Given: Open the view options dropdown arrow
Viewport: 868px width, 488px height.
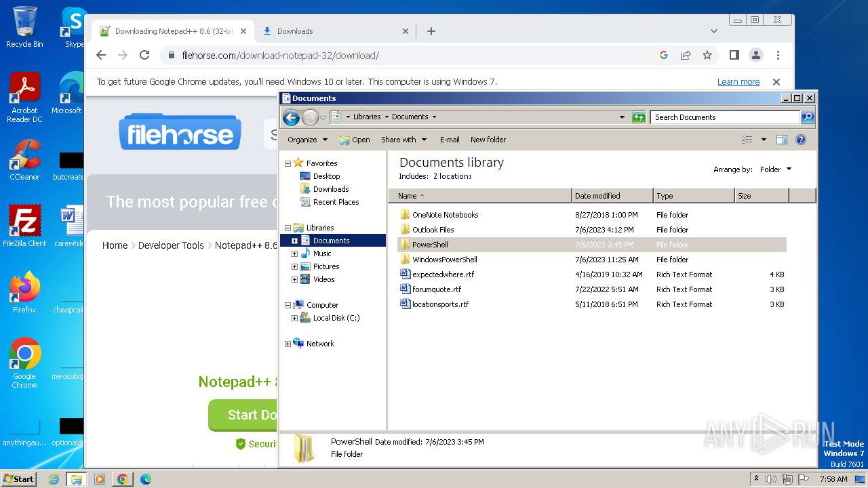Looking at the screenshot, I should pos(764,140).
